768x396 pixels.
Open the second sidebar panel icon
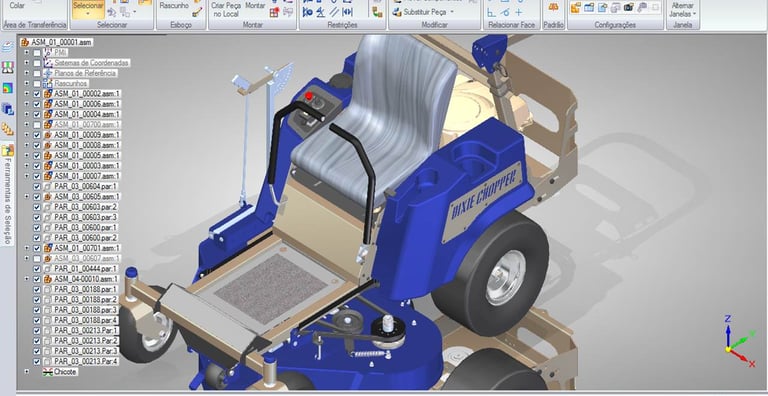(x=8, y=68)
